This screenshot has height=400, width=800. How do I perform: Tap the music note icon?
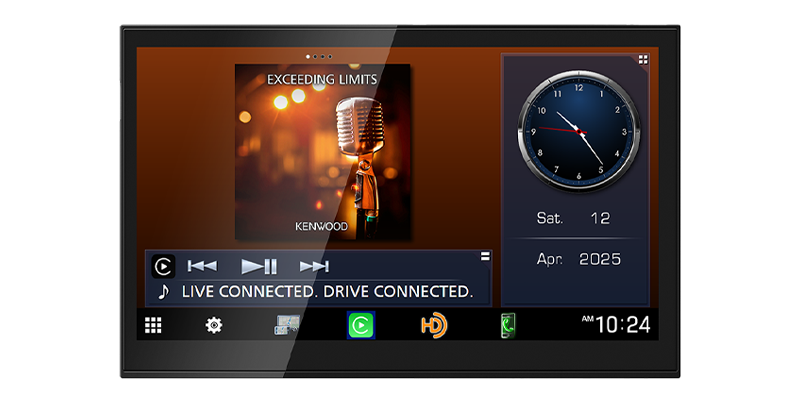(x=163, y=292)
